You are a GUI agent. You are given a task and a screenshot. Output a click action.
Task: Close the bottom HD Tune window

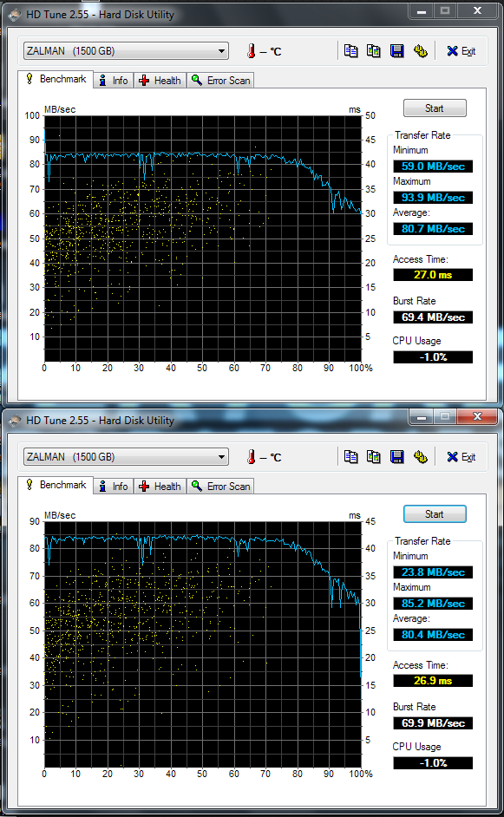pyautogui.click(x=477, y=416)
